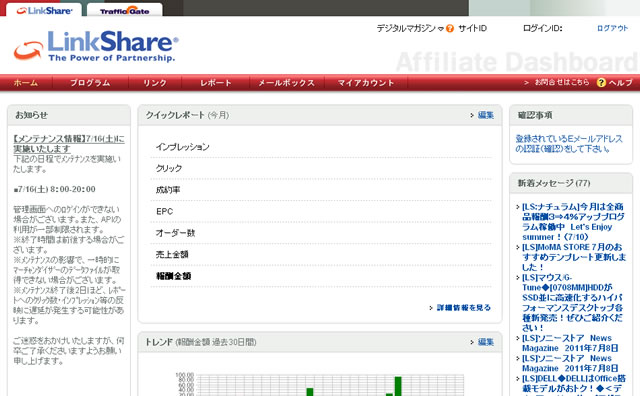This screenshot has width=640, height=396.
Task: Open the レポート menu
Action: click(x=216, y=83)
